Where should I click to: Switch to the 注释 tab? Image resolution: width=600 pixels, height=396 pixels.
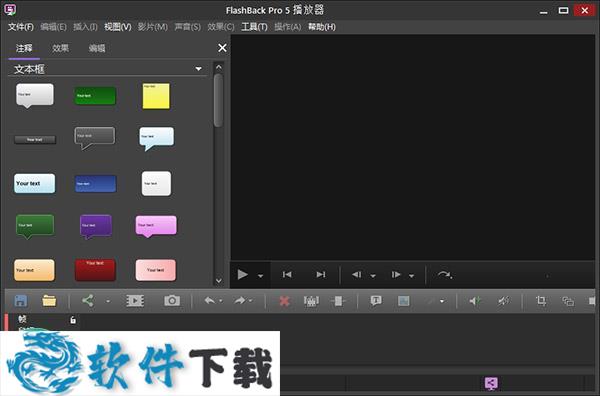(x=24, y=48)
